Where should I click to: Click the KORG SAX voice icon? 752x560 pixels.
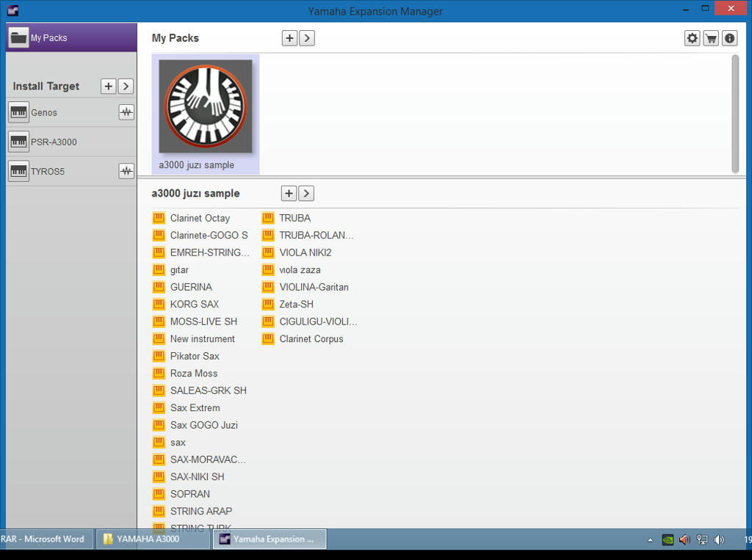click(159, 305)
